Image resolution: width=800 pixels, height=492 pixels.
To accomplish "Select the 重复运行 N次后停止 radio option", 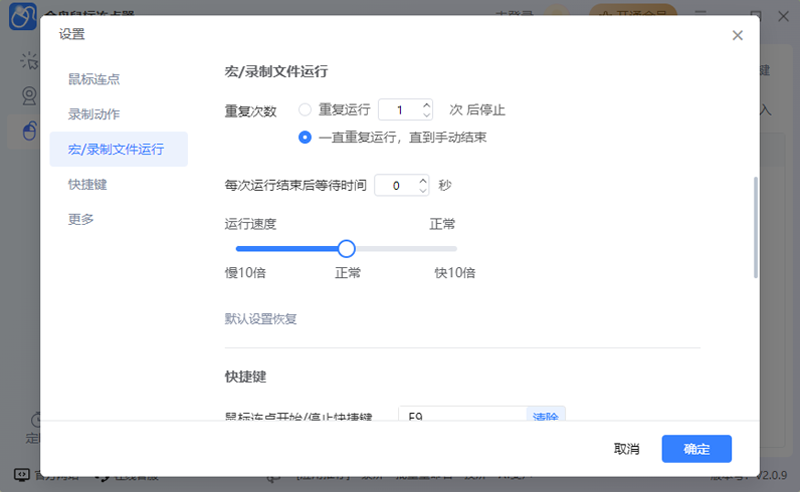I will click(305, 110).
